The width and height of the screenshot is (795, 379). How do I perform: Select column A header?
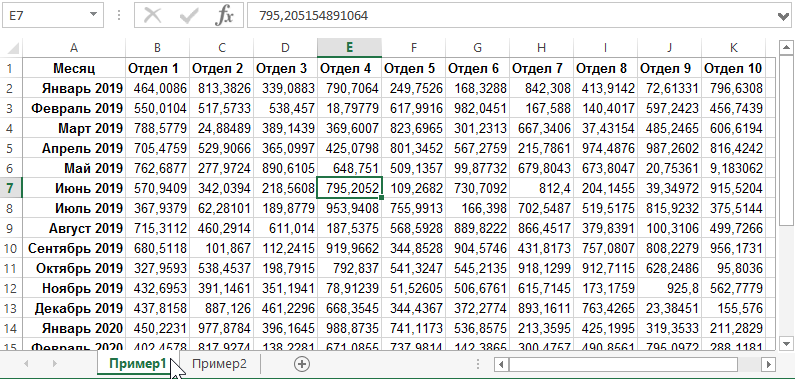74,48
